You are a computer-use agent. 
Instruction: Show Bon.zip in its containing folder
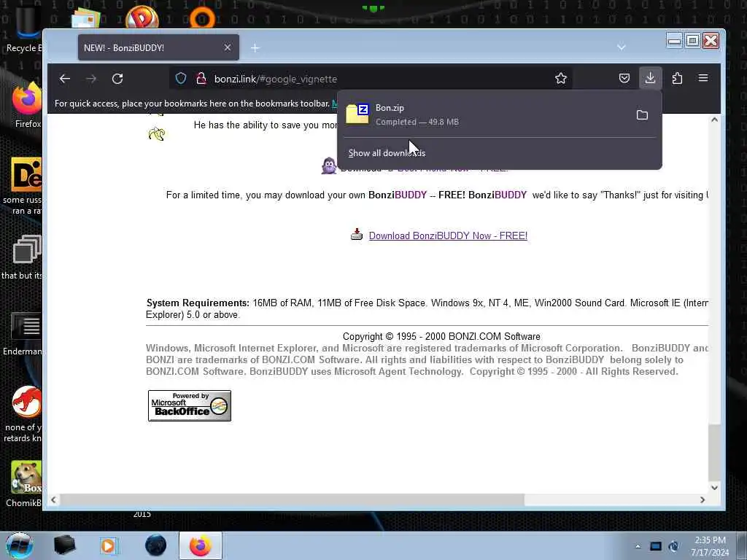tap(642, 114)
